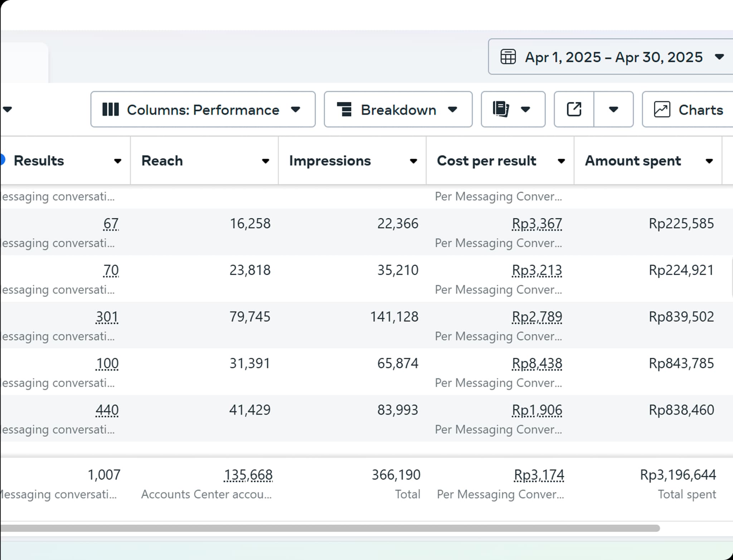Image resolution: width=733 pixels, height=560 pixels.
Task: Click the Breakdown stacked-lines icon
Action: tap(344, 110)
